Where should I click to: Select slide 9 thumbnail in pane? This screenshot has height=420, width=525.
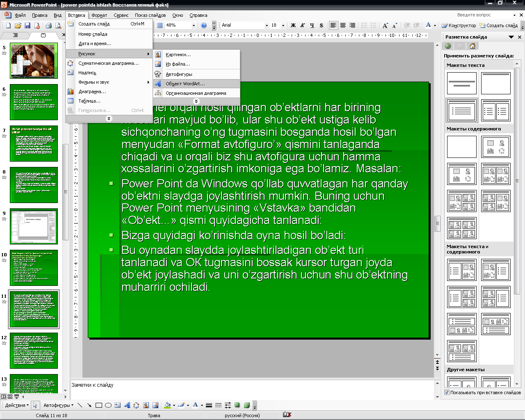click(x=34, y=226)
